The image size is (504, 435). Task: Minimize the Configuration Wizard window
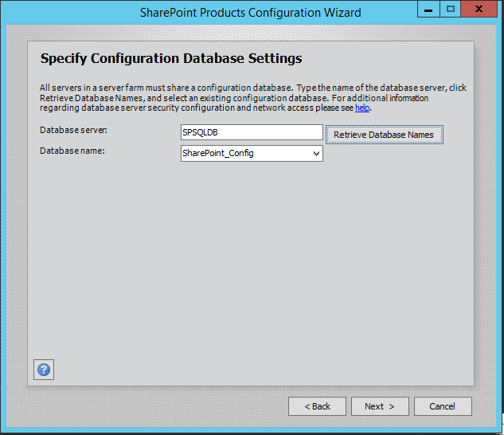pos(428,9)
